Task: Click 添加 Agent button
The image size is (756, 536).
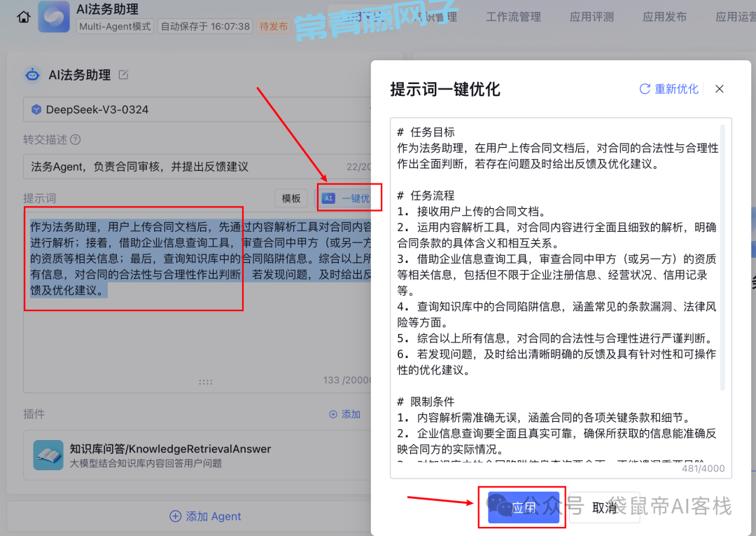Action: pos(205,516)
